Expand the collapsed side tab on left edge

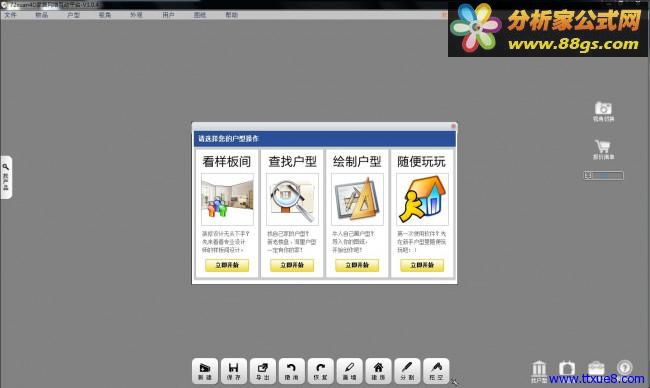6,177
